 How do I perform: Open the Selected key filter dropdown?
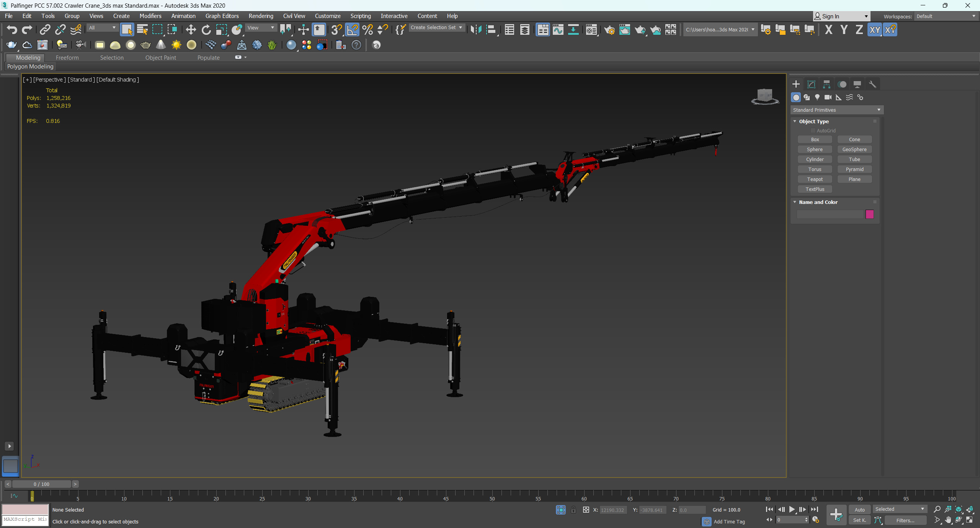(x=900, y=509)
